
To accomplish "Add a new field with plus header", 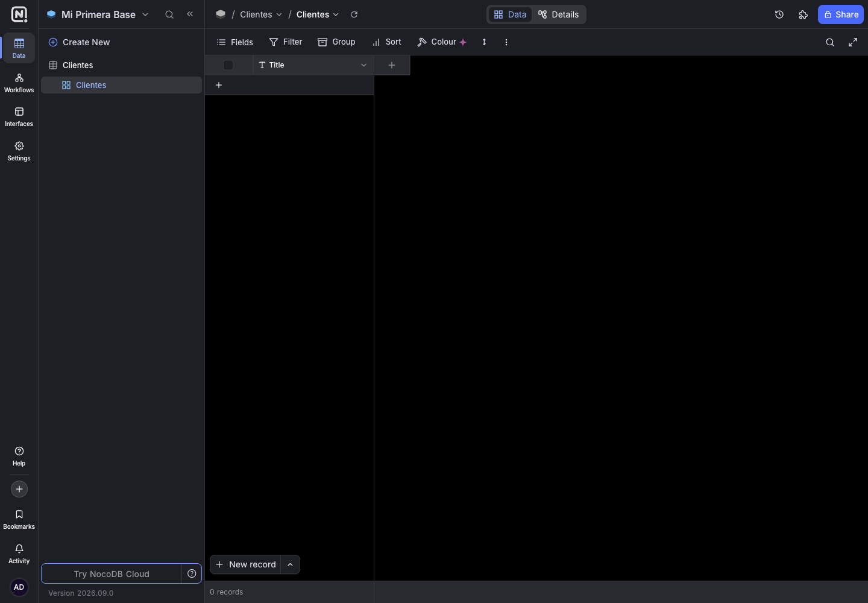I will tap(392, 65).
